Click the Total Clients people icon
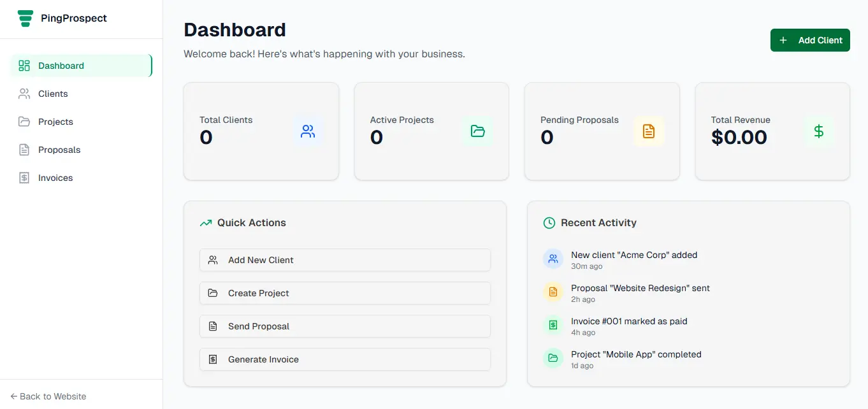Image resolution: width=868 pixels, height=409 pixels. tap(308, 131)
